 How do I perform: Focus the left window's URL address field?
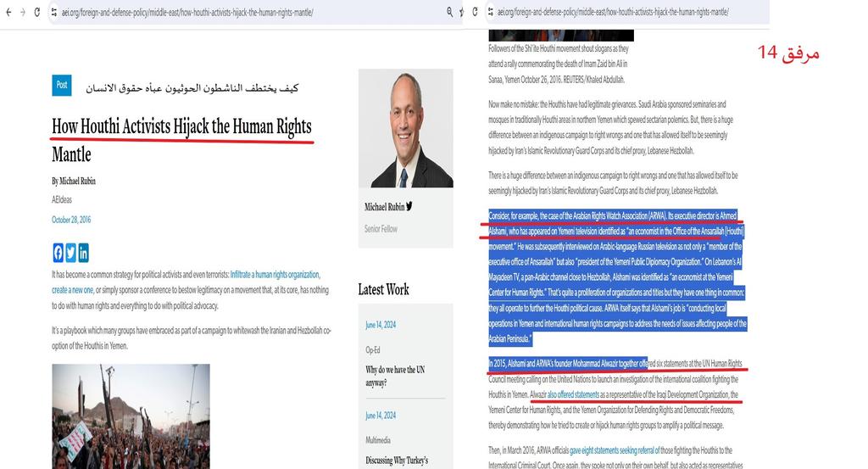[x=188, y=12]
